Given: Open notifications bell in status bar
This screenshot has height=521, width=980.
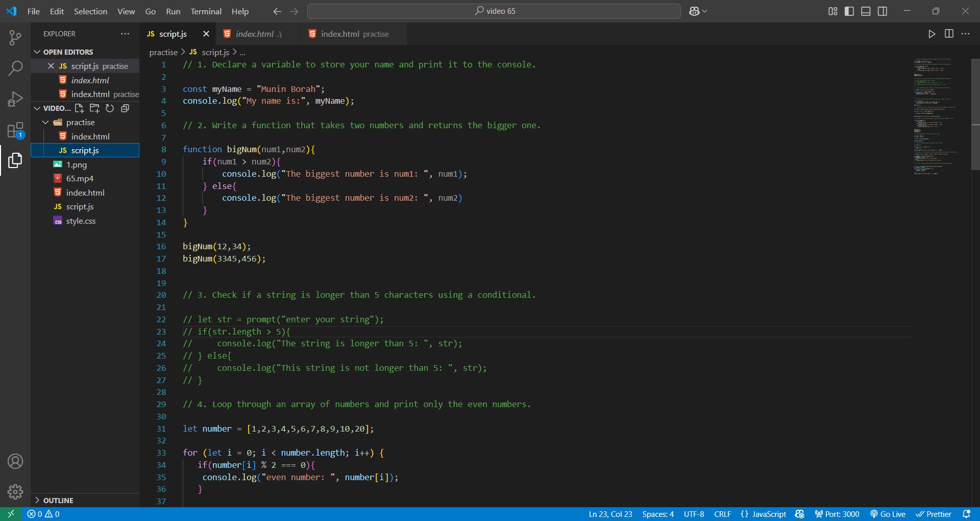Looking at the screenshot, I should (966, 514).
